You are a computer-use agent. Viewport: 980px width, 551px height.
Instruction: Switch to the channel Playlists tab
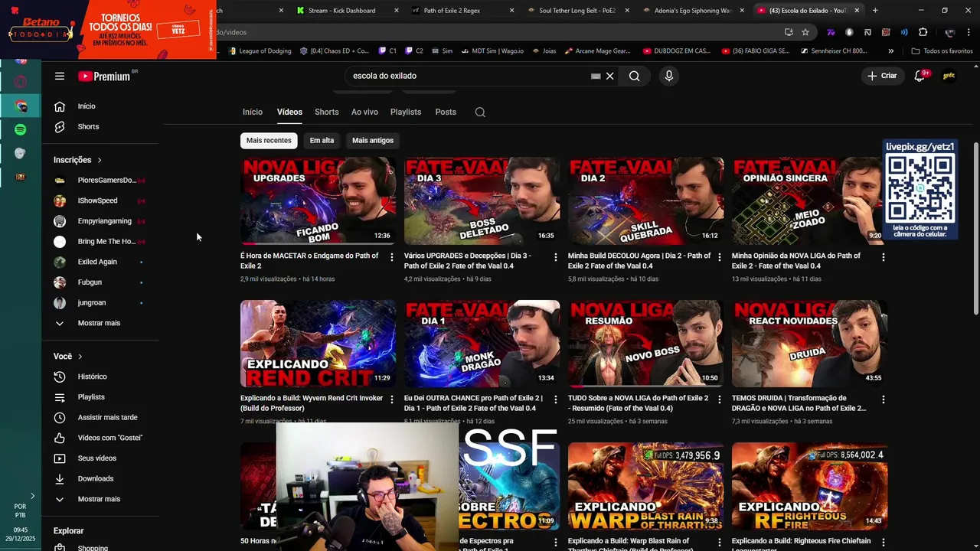[x=406, y=112]
